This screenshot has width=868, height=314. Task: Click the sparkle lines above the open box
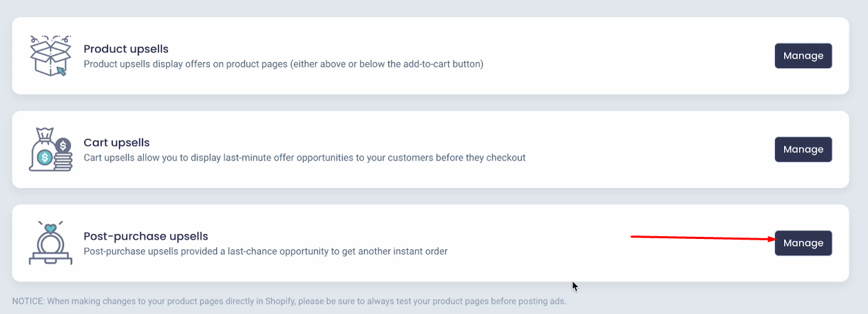50,39
